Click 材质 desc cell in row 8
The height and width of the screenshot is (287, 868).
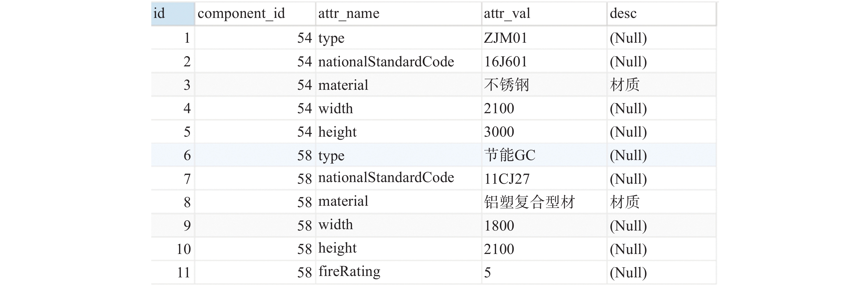[662, 202]
